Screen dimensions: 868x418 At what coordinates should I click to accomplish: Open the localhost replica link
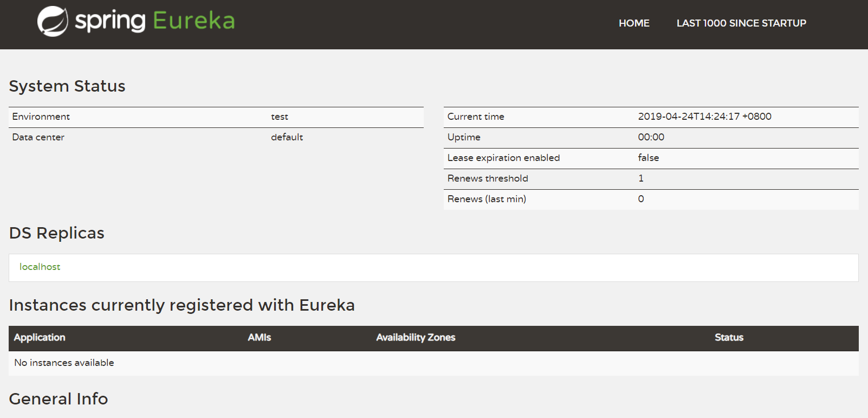tap(40, 267)
